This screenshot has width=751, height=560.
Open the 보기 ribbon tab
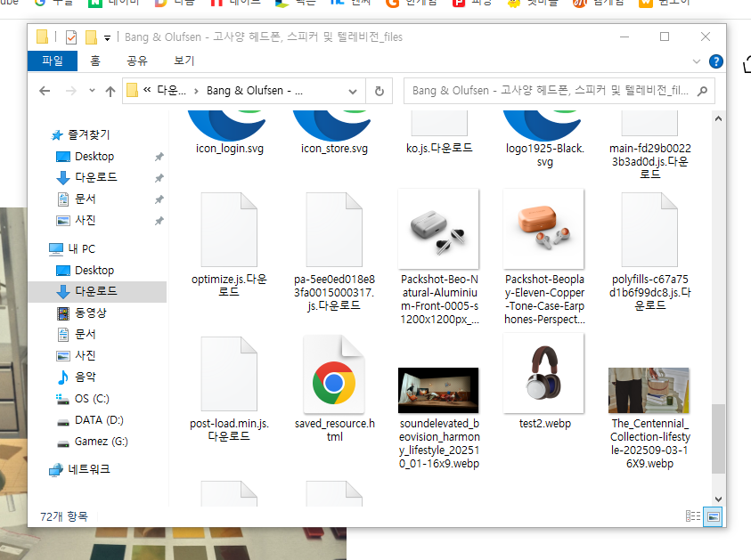coord(184,61)
